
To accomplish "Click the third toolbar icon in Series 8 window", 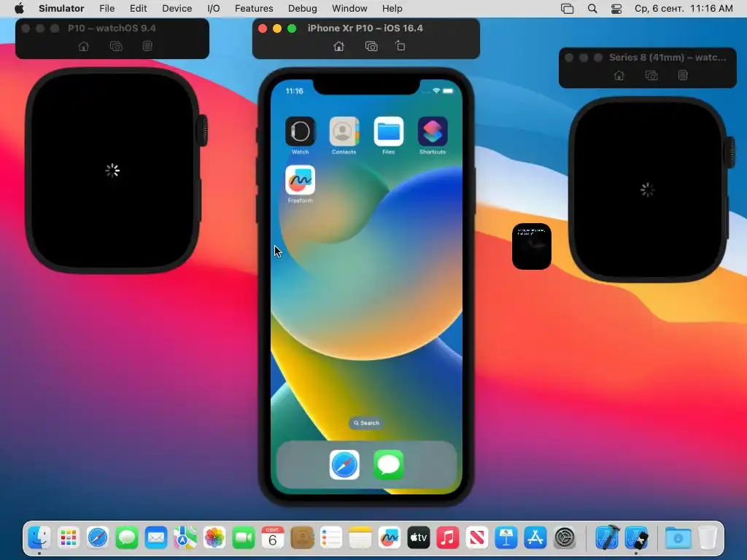I will [x=683, y=75].
